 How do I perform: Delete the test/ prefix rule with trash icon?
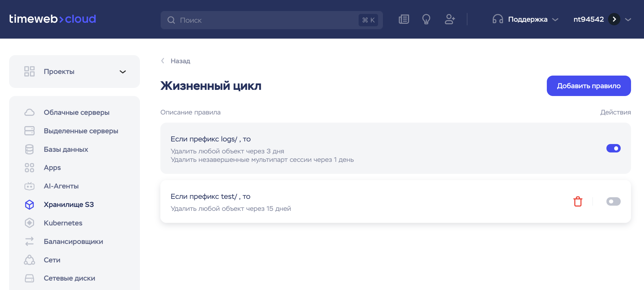point(578,201)
